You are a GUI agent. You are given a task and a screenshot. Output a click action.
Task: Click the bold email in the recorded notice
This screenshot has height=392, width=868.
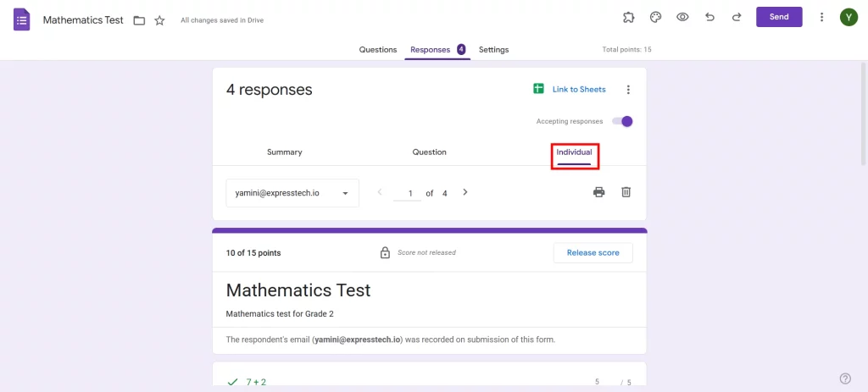(357, 340)
